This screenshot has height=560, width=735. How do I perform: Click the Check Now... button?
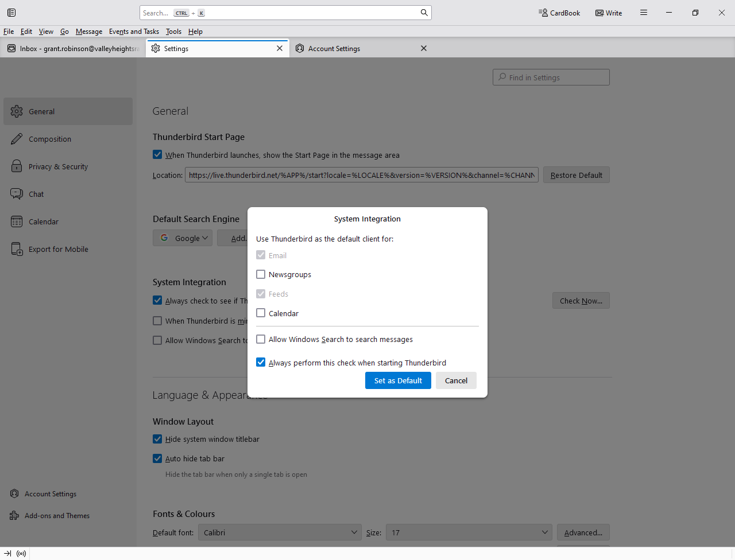pos(581,301)
